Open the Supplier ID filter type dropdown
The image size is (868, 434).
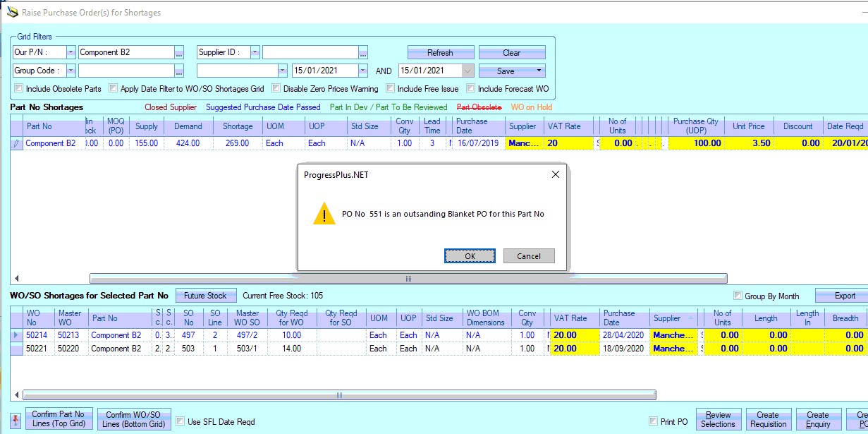(255, 52)
